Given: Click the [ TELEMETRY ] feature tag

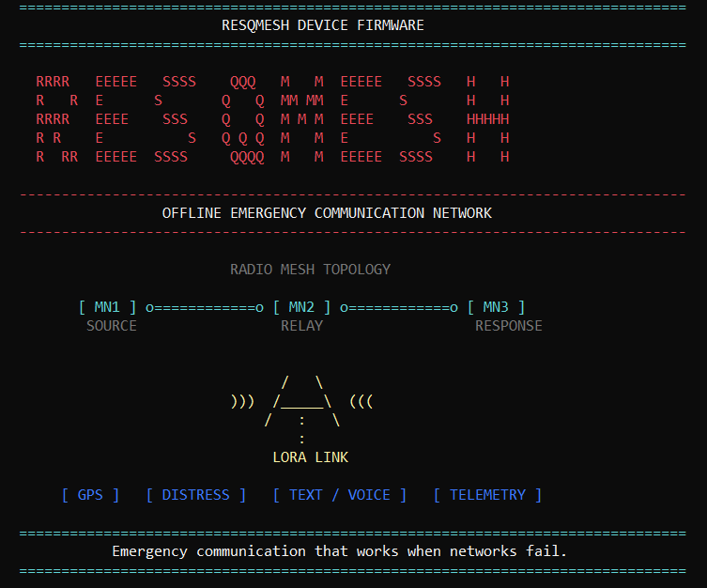Looking at the screenshot, I should coord(487,495).
